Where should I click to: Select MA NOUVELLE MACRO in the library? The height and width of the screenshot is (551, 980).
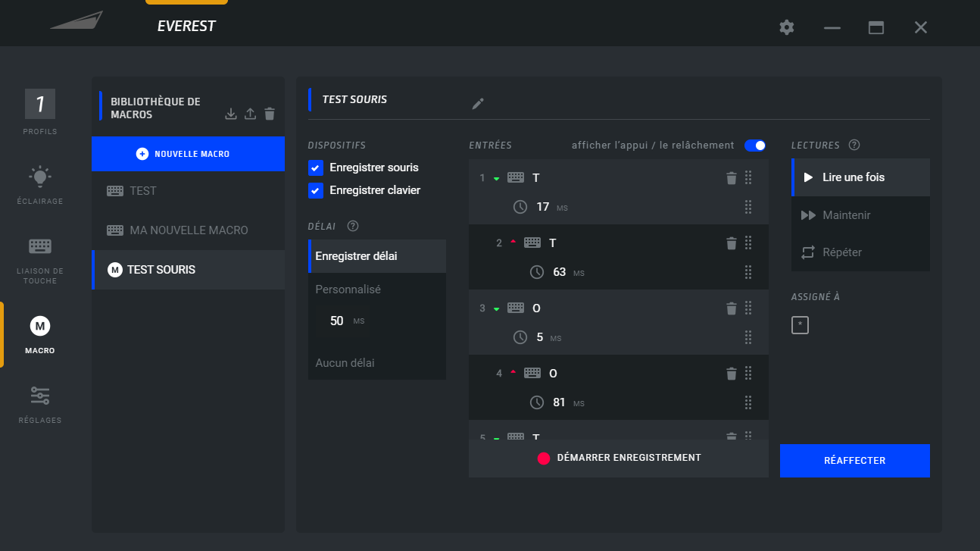[188, 230]
